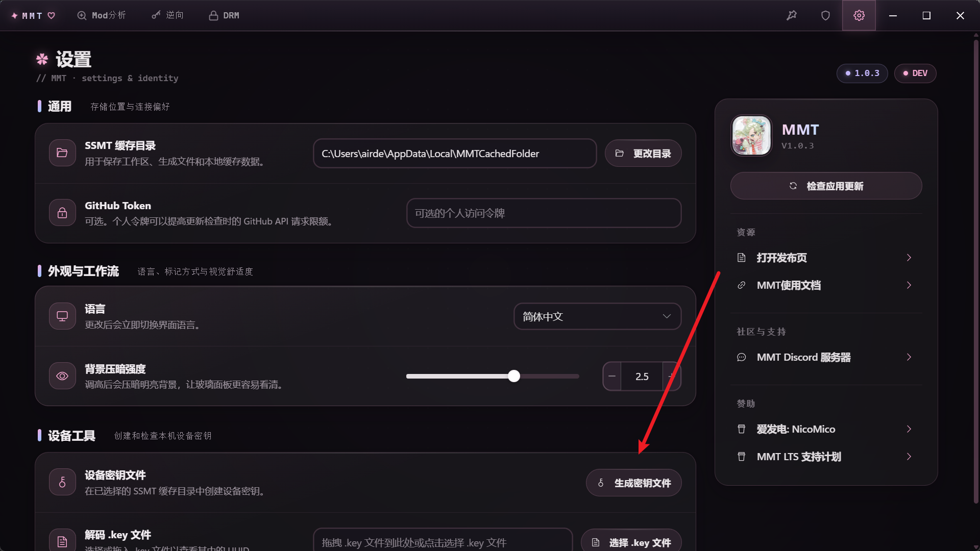The width and height of the screenshot is (980, 551).
Task: Click the 设备密钥文件 key icon
Action: pyautogui.click(x=62, y=482)
